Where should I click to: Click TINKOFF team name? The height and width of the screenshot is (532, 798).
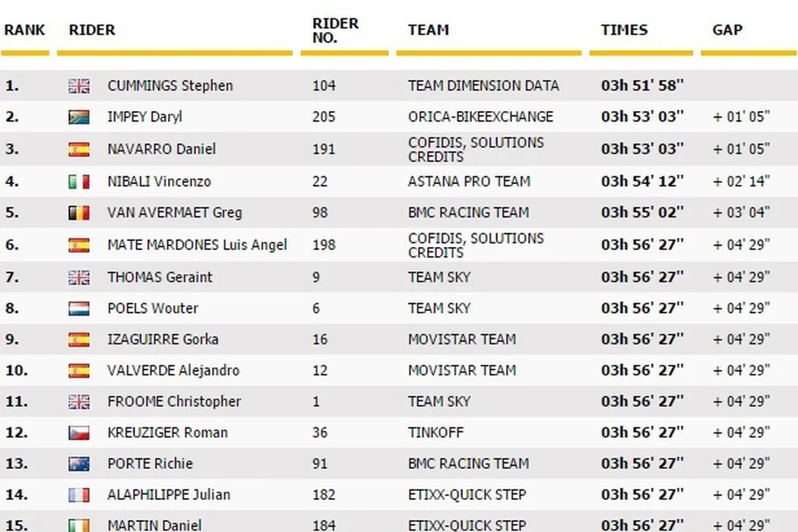435,433
